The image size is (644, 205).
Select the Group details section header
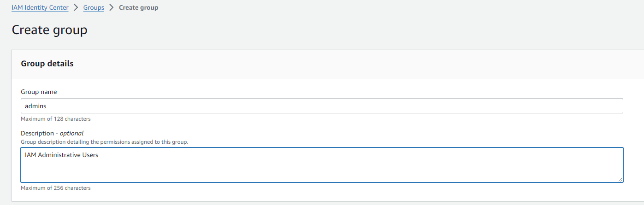click(x=47, y=64)
